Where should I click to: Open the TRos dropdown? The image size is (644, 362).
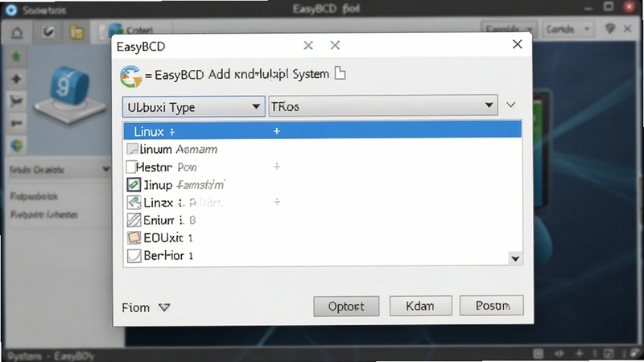point(383,106)
